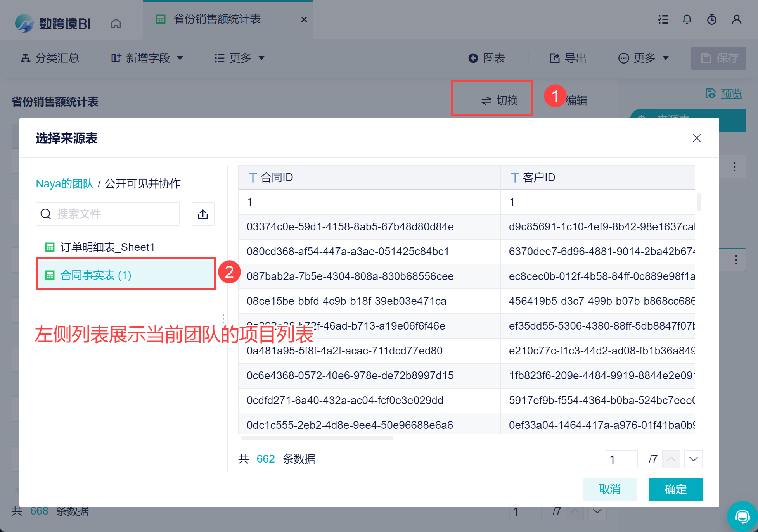758x532 pixels.
Task: Switch to the 省份销售额统计表 tab
Action: pyautogui.click(x=217, y=19)
